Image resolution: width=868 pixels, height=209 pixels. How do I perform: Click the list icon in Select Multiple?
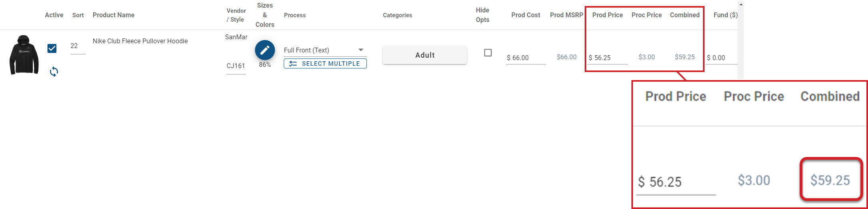click(x=293, y=64)
